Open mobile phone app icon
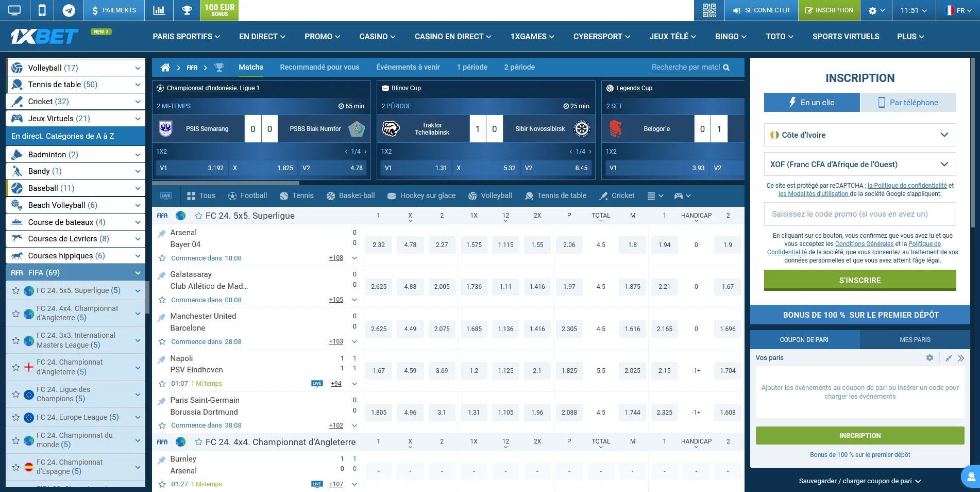Image resolution: width=980 pixels, height=492 pixels. point(42,10)
